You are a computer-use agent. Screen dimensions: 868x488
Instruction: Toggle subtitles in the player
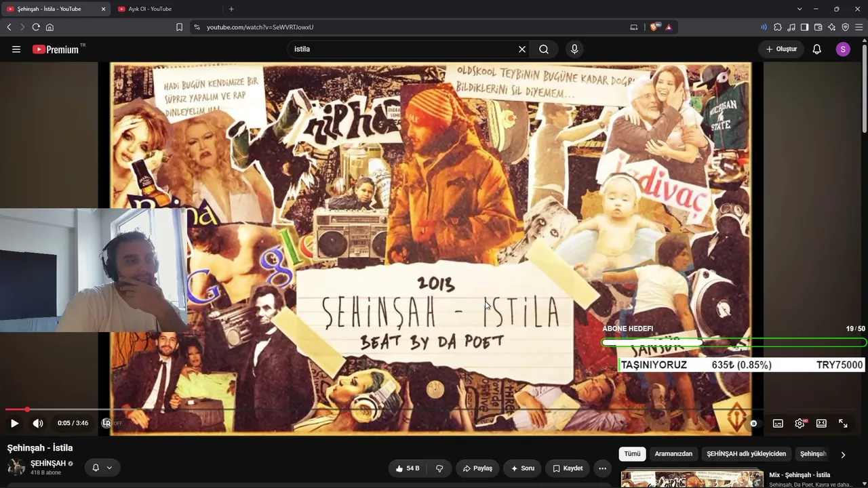[778, 423]
